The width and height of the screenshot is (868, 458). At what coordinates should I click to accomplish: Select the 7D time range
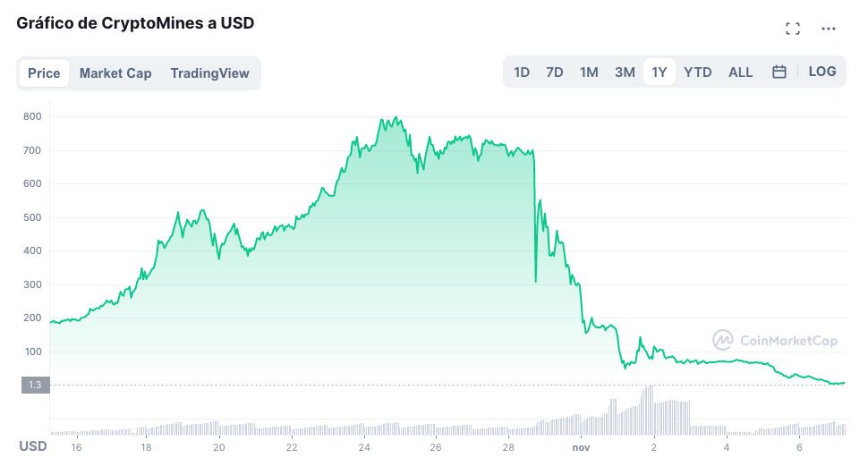pyautogui.click(x=555, y=72)
